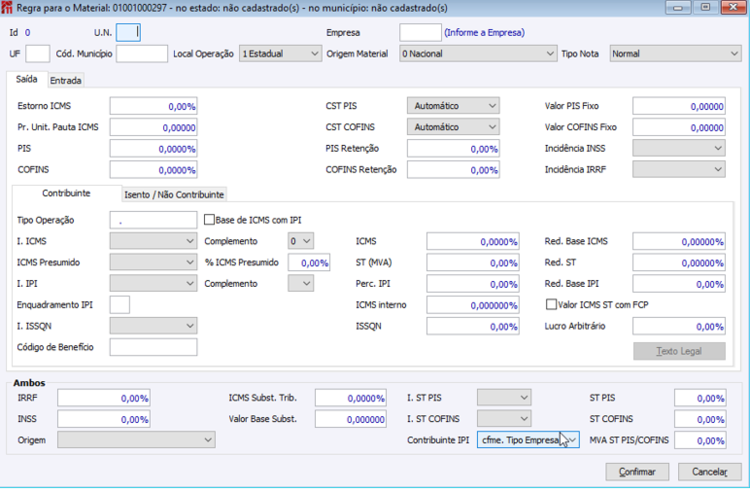
Task: Click ST COFINS percentage field
Action: [x=700, y=419]
